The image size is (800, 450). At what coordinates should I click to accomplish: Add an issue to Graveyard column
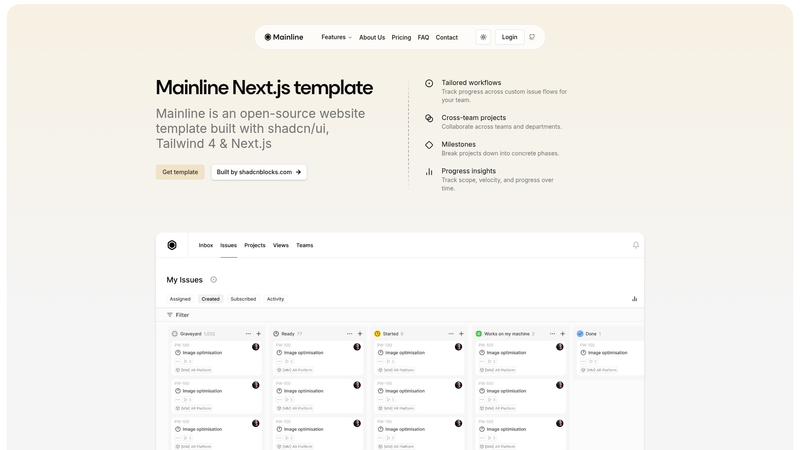259,334
